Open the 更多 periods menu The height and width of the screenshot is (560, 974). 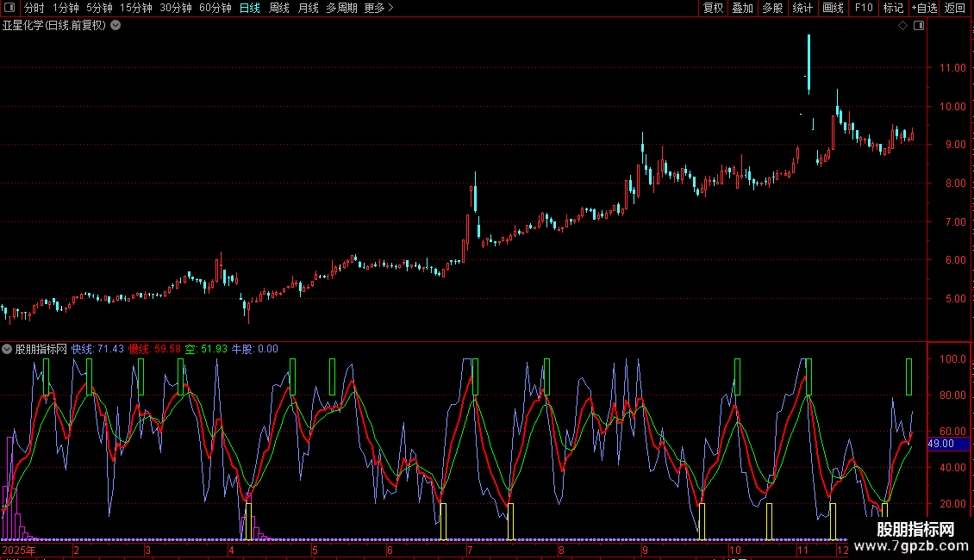(378, 8)
